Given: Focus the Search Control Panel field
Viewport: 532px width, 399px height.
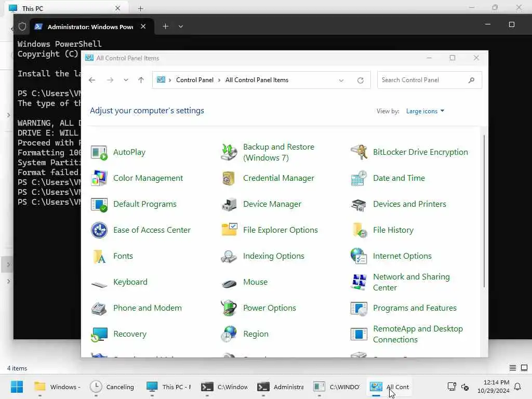Looking at the screenshot, I should [429, 80].
